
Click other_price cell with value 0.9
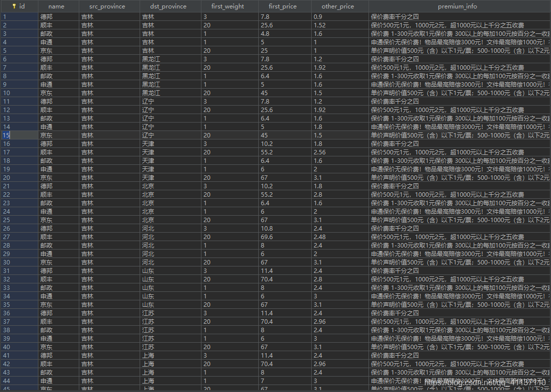tap(340, 17)
